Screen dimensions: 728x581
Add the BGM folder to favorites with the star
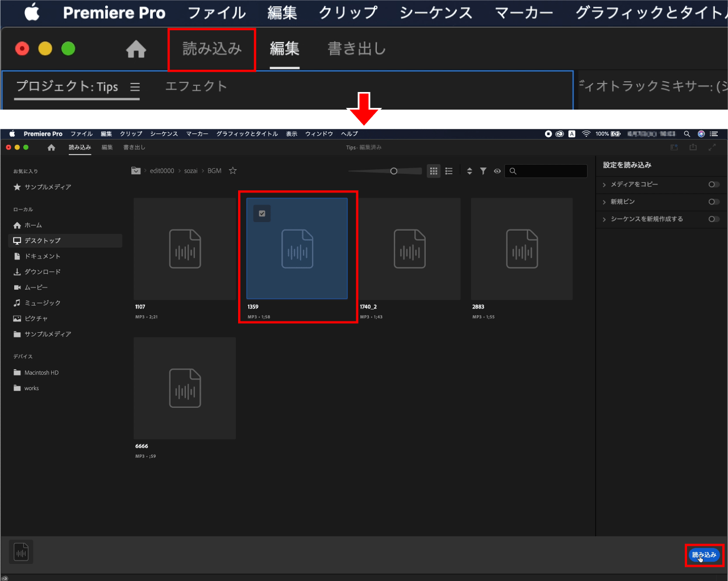[232, 170]
